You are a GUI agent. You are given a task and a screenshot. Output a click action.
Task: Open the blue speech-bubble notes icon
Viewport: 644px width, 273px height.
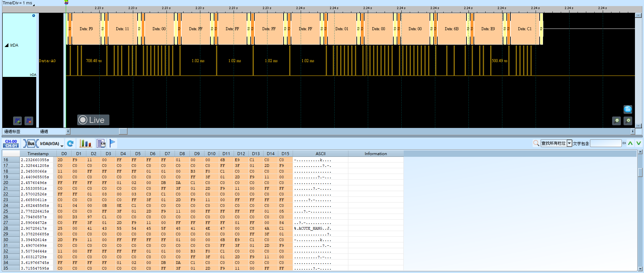[628, 109]
